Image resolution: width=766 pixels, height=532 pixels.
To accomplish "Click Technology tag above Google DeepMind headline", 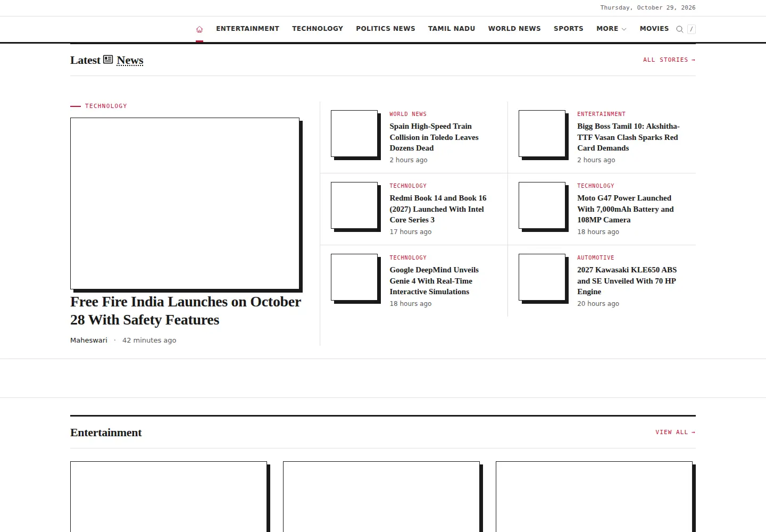I will coord(408,258).
